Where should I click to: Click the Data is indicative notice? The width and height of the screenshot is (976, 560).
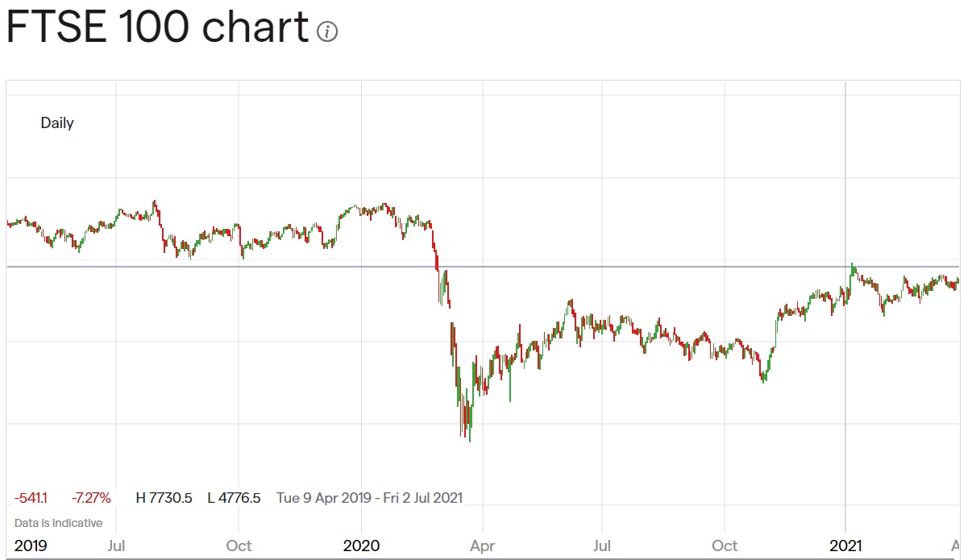click(58, 523)
